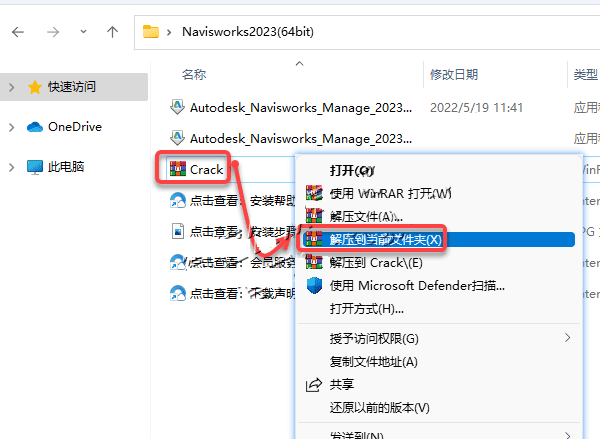
Task: Choose 解压到当前文件夹(X) menu entry
Action: click(386, 240)
